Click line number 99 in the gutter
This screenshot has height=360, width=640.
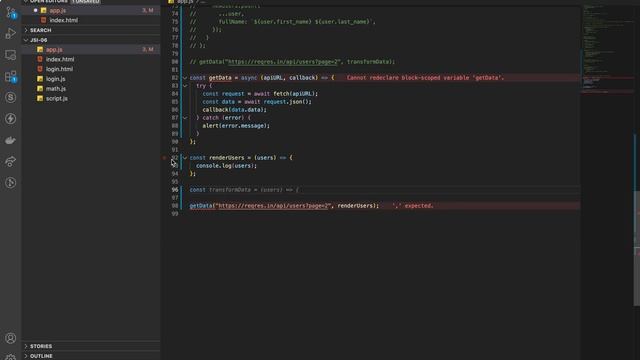pyautogui.click(x=175, y=214)
